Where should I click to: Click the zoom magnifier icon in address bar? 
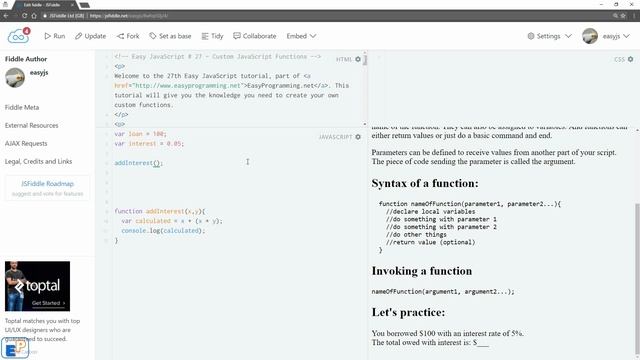615,16
